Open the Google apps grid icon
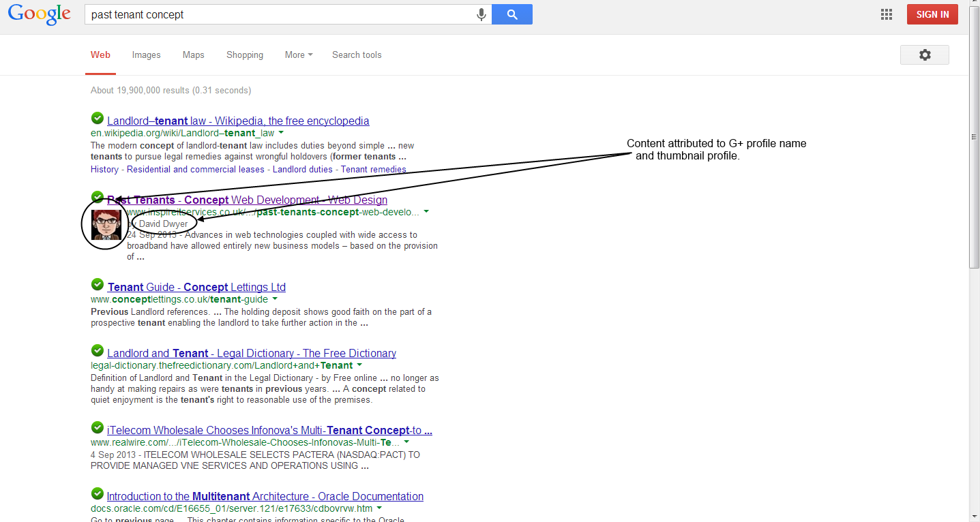The width and height of the screenshot is (980, 522). (887, 14)
